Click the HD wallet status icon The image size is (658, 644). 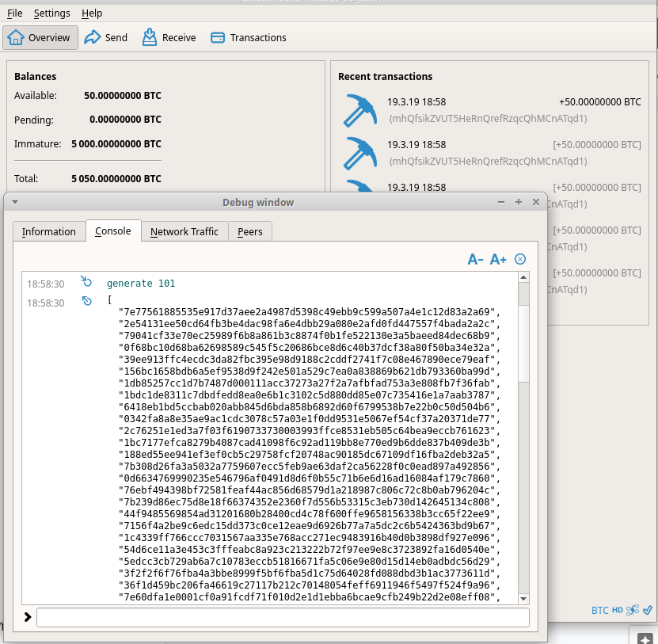tap(618, 610)
